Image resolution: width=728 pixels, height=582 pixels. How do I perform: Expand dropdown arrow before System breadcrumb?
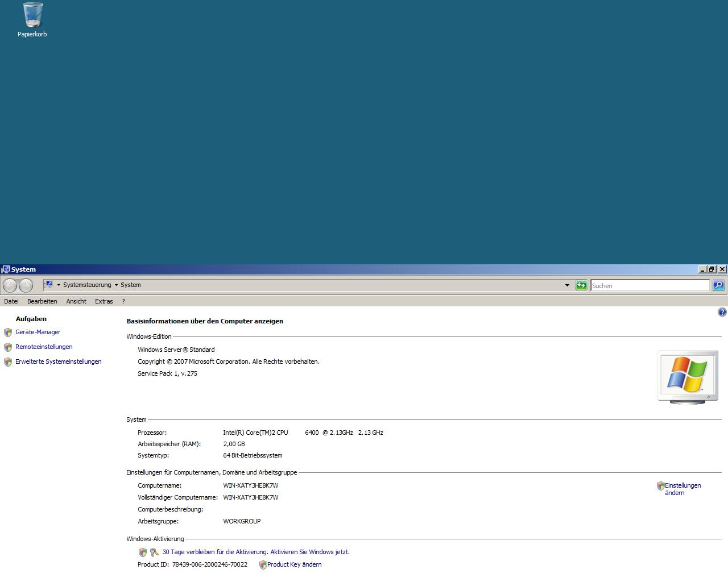pyautogui.click(x=116, y=285)
